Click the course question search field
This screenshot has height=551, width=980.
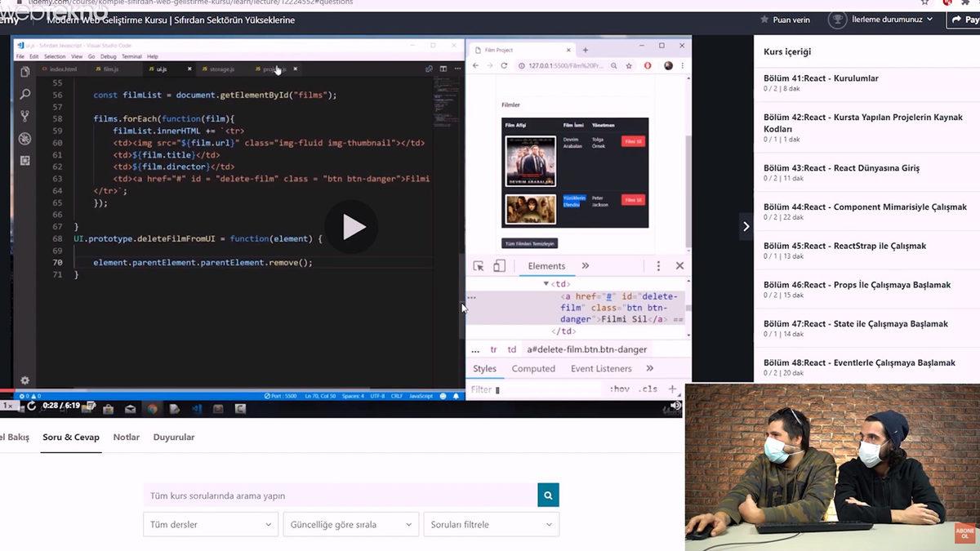coord(340,495)
